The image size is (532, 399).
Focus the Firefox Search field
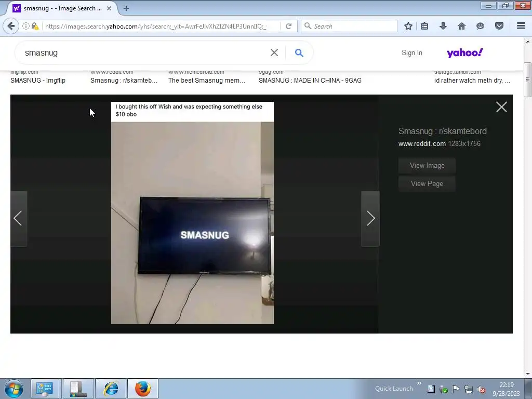(x=350, y=26)
